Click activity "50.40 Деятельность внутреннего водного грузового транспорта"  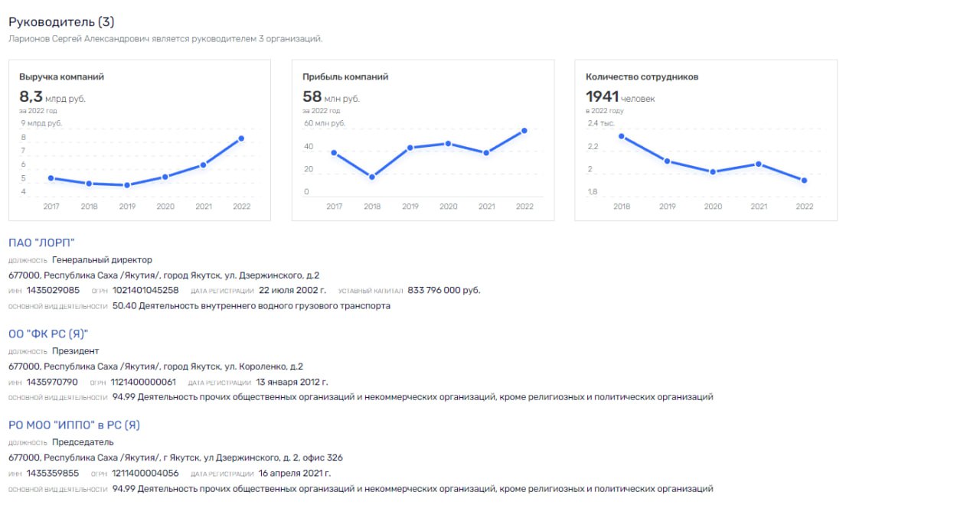[x=251, y=306]
